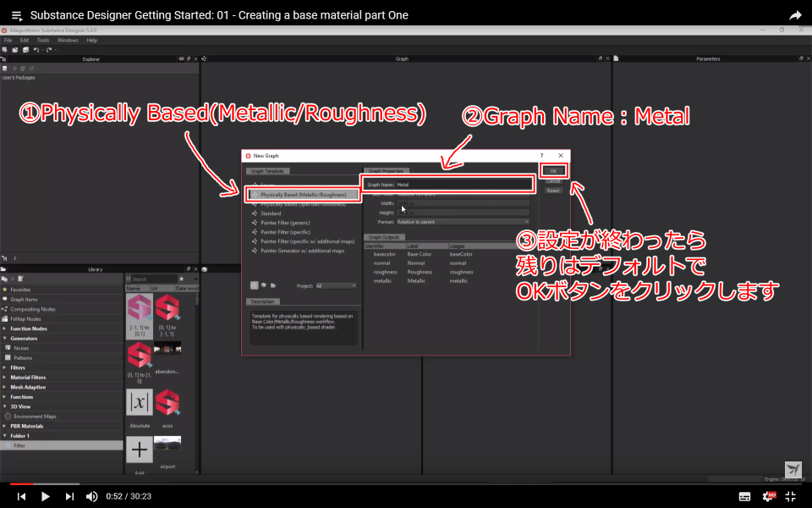Open the undo history dropdown arrow
This screenshot has width=812, height=508.
coord(42,50)
